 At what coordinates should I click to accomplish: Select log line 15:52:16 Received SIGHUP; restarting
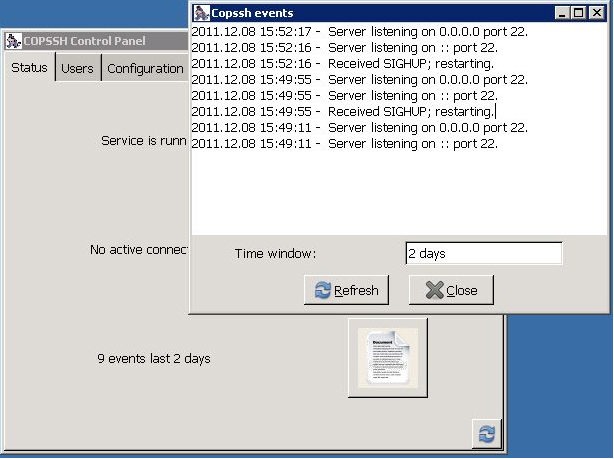click(343, 63)
